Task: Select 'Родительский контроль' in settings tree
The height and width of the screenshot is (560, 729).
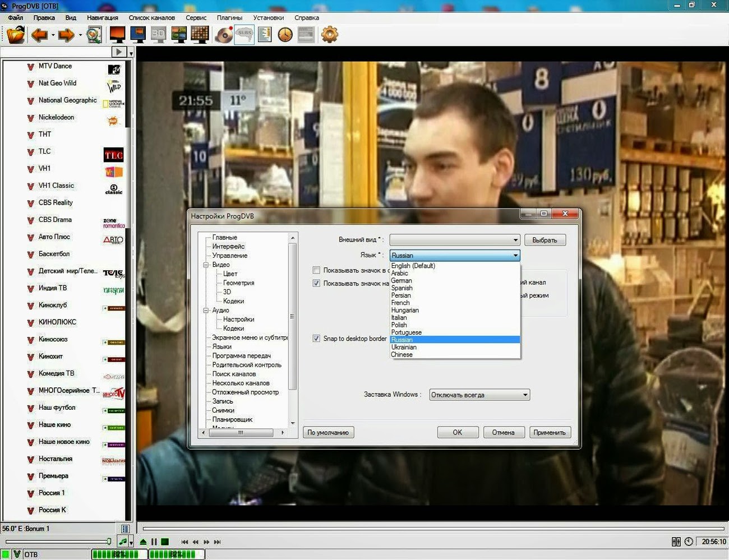Action: click(247, 365)
